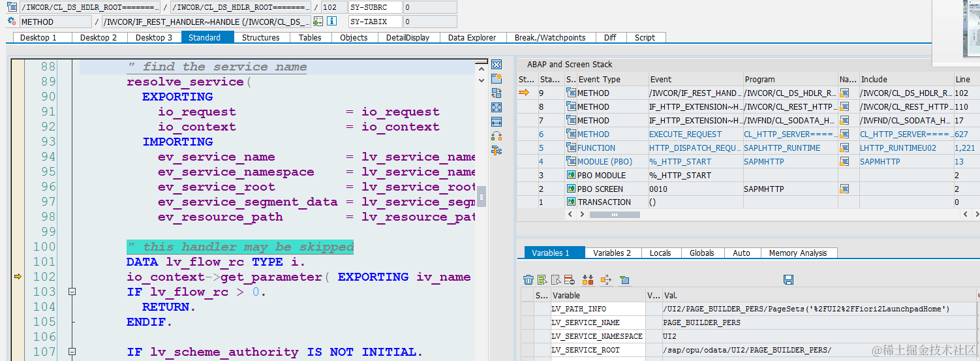The height and width of the screenshot is (361, 980).
Task: Click 'Program' column header in stack
Action: coord(789,79)
